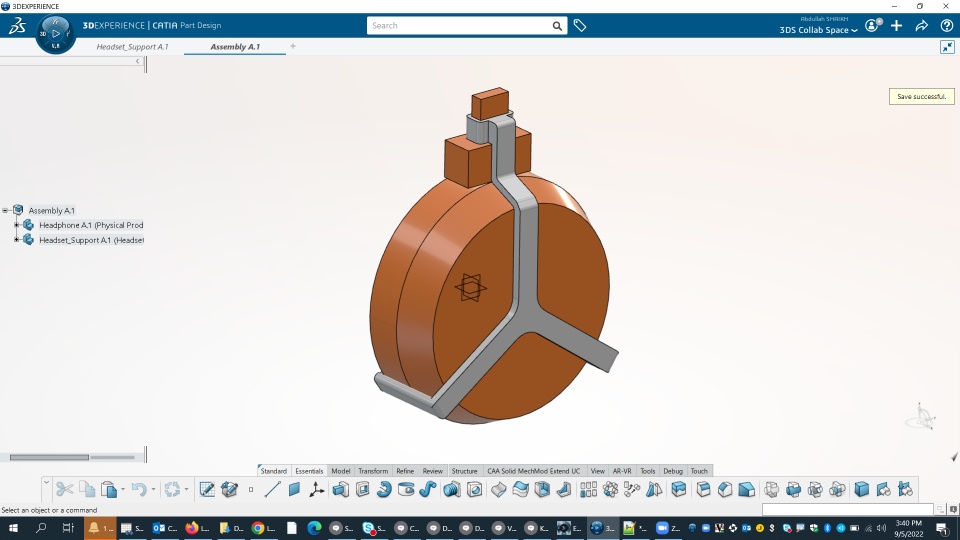
Task: Select Headphone A.1 in the tree
Action: [x=91, y=225]
